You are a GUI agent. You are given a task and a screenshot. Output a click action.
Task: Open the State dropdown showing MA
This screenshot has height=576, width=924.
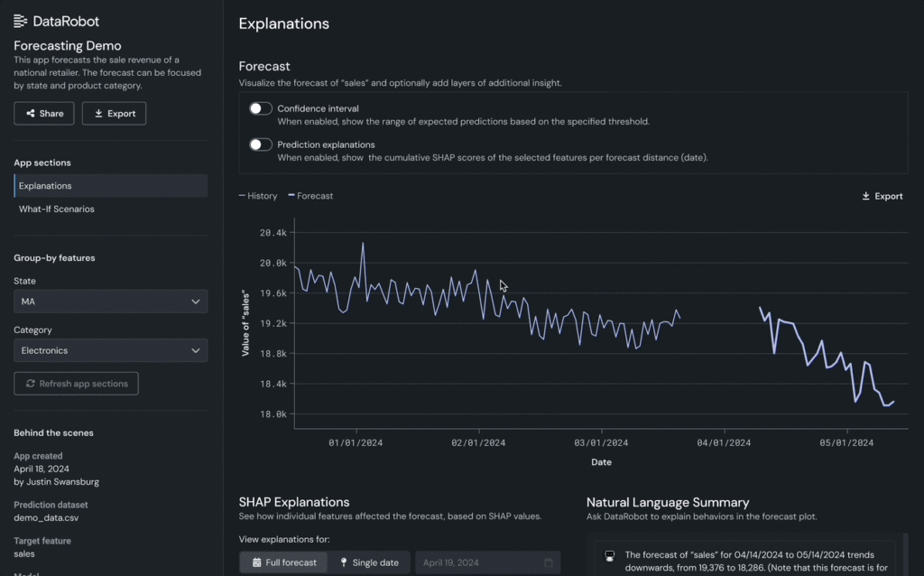coord(110,301)
